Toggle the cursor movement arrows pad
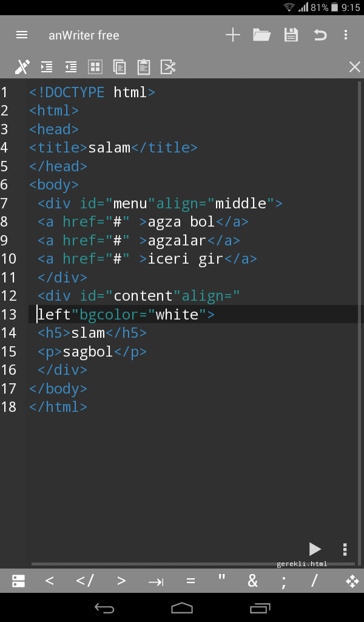Viewport: 364px width, 622px height. (352, 581)
